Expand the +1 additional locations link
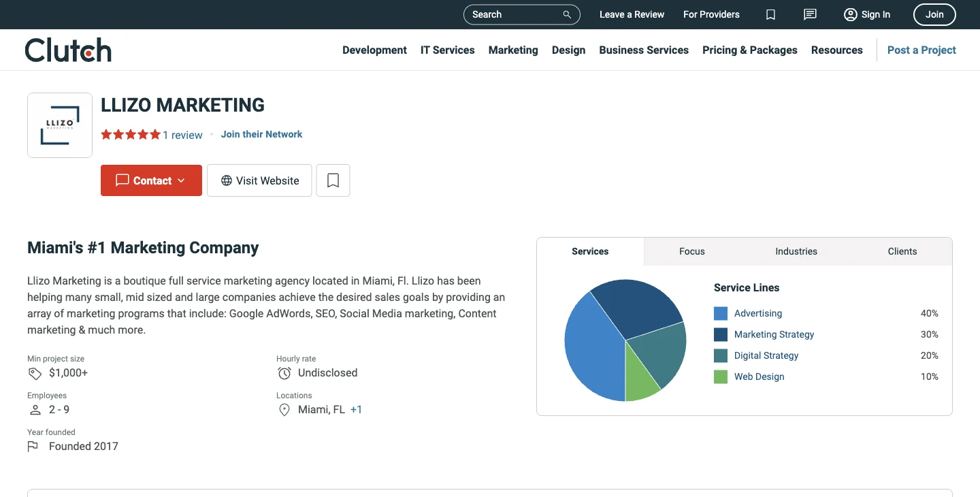Screen dimensions: 980x497 click(x=356, y=410)
